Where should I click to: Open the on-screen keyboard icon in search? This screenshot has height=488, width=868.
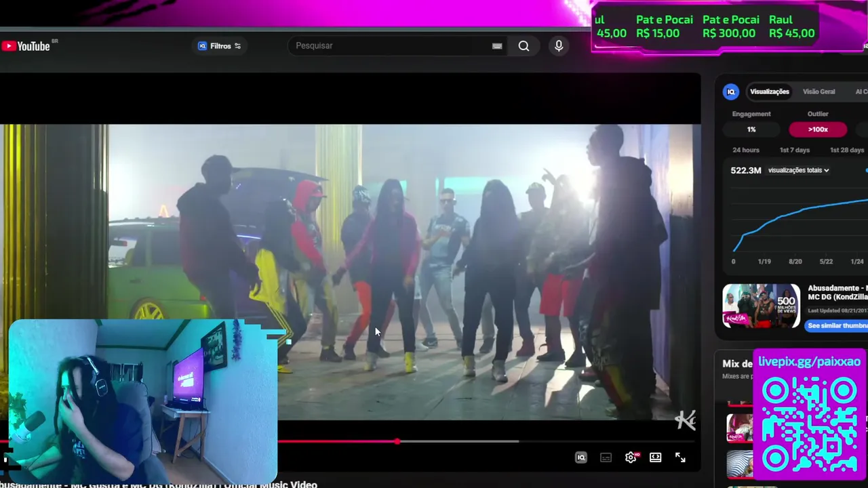[x=497, y=46]
